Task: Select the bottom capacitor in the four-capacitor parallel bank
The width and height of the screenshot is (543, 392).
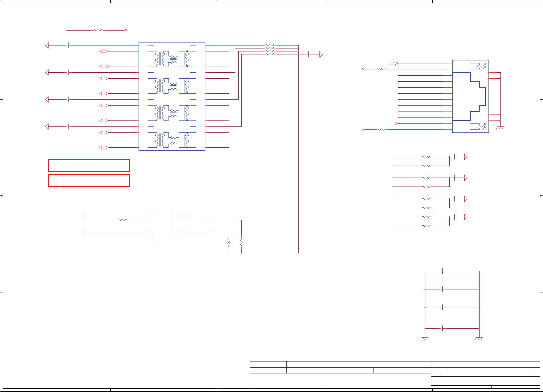Action: 442,328
